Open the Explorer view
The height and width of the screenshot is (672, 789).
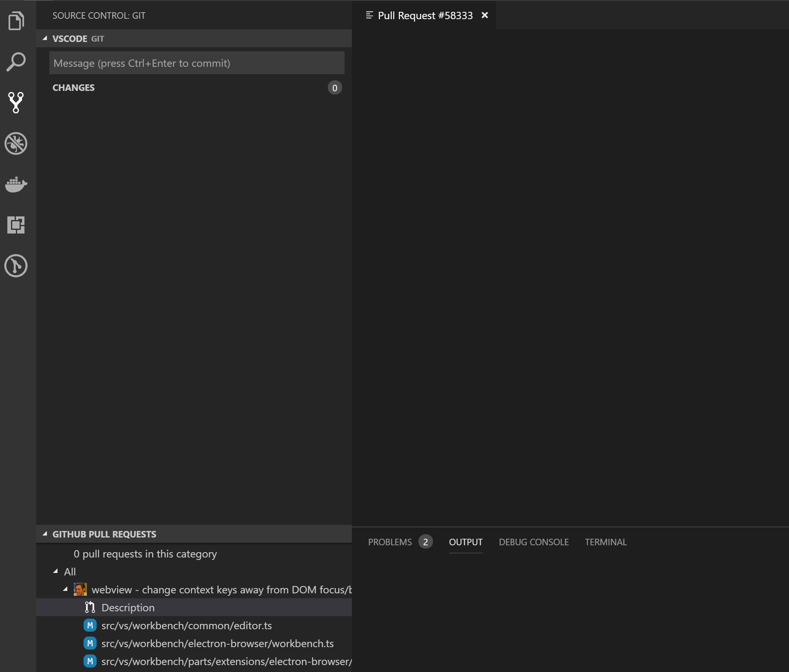click(x=16, y=21)
